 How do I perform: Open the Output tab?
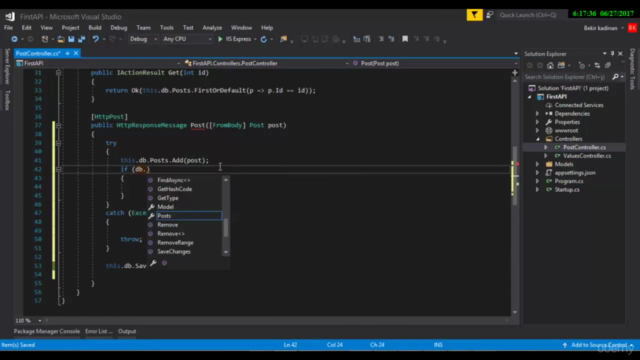coord(127,331)
